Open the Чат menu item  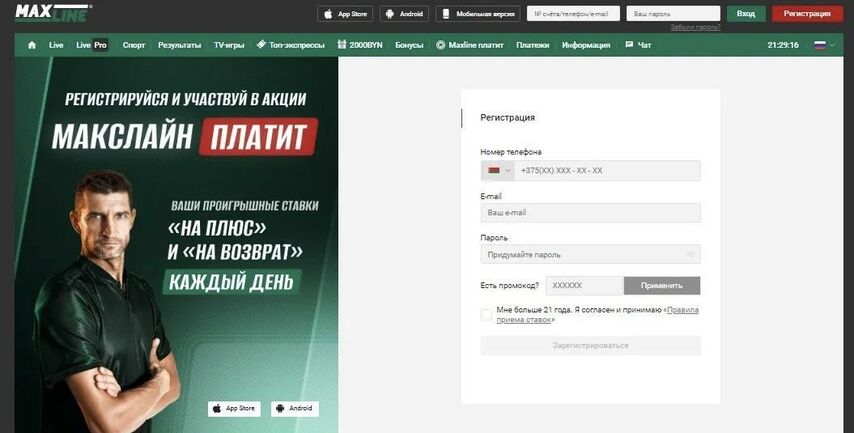point(638,45)
